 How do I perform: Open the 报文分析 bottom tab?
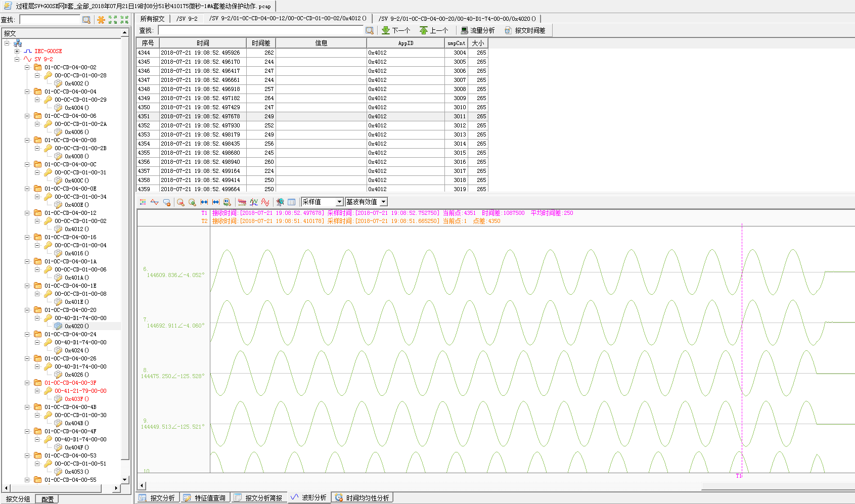click(157, 498)
